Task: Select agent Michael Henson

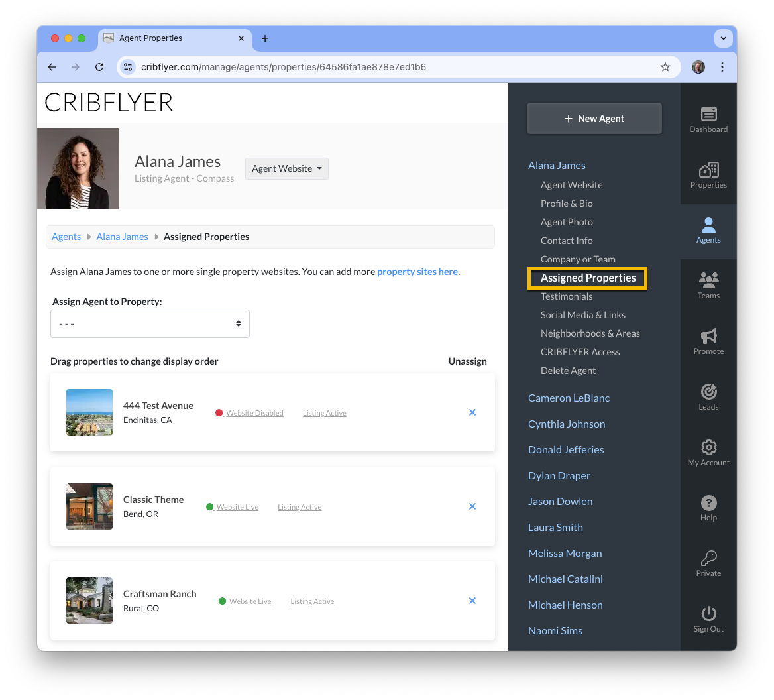Action: click(566, 605)
